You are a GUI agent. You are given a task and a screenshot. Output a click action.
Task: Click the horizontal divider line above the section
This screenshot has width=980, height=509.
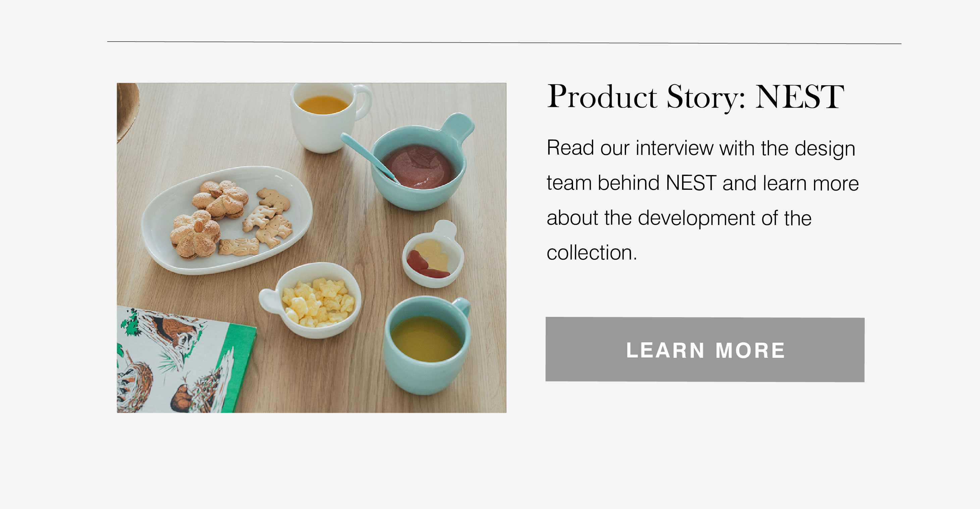[504, 43]
